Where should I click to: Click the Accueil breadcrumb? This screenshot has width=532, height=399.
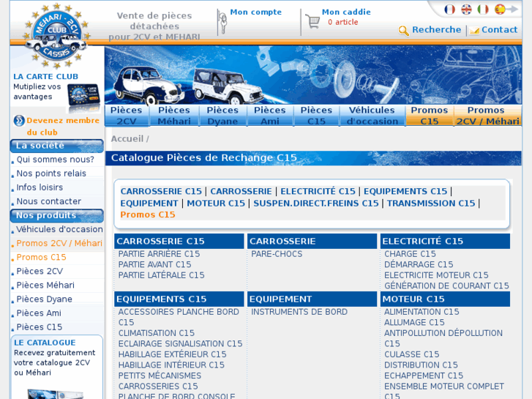(127, 139)
